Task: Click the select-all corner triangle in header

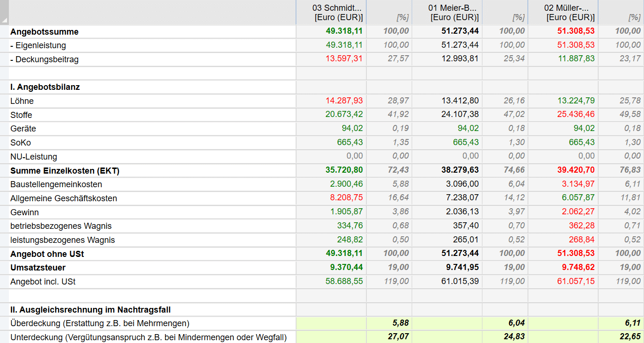Action: pyautogui.click(x=4, y=20)
